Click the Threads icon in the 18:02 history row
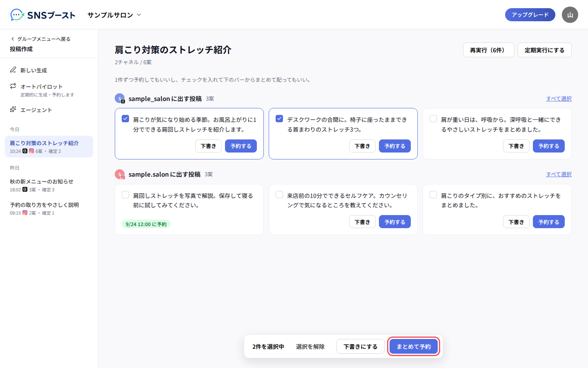Image resolution: width=588 pixels, height=368 pixels. [25, 189]
